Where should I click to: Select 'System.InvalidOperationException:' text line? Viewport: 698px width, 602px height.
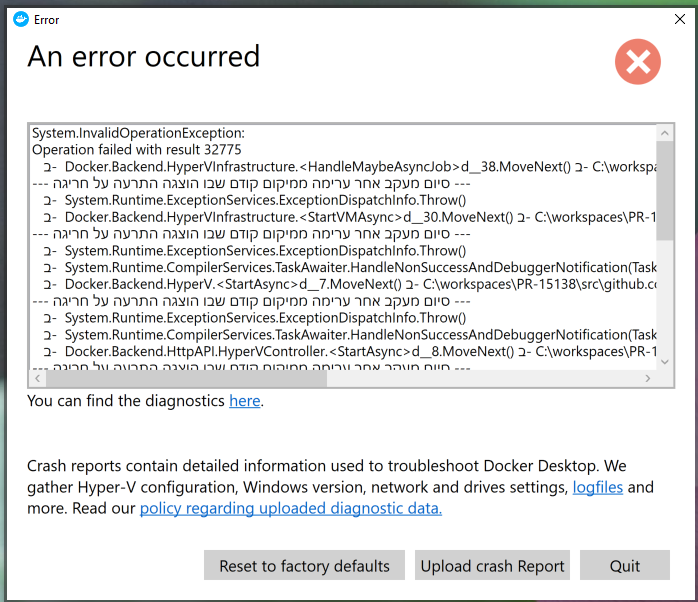(x=138, y=133)
